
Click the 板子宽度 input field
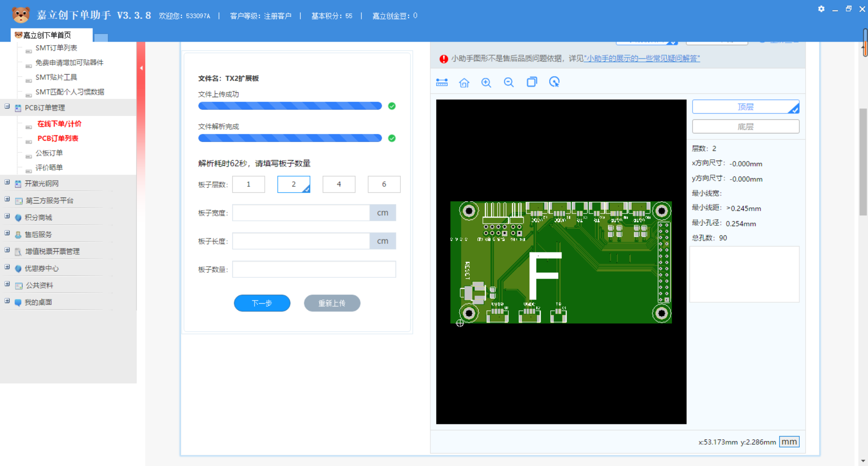301,213
